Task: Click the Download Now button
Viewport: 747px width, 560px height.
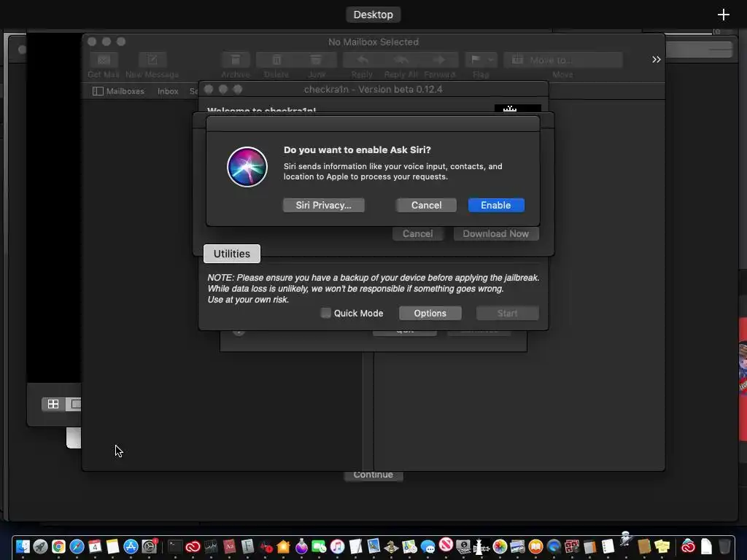Action: pyautogui.click(x=496, y=234)
